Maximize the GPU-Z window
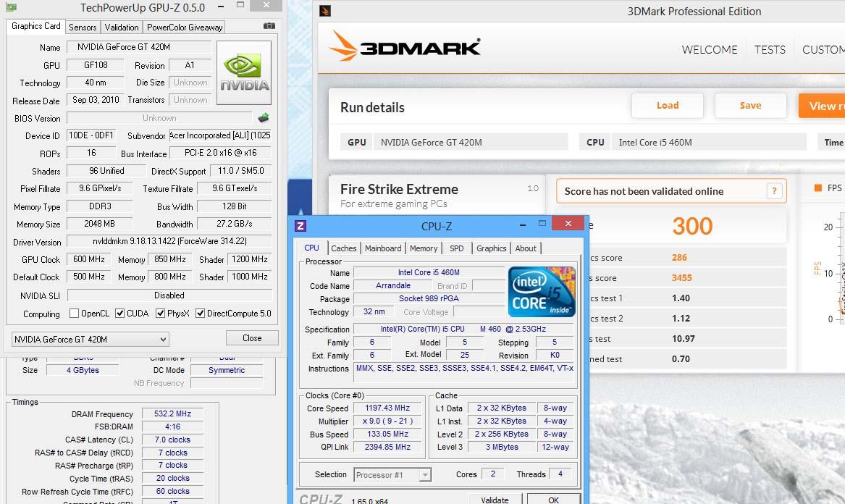The width and height of the screenshot is (845, 504). click(240, 5)
